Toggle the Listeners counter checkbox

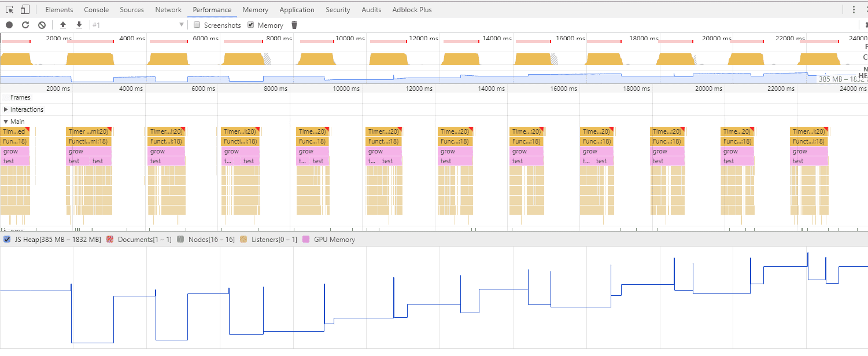(x=243, y=239)
